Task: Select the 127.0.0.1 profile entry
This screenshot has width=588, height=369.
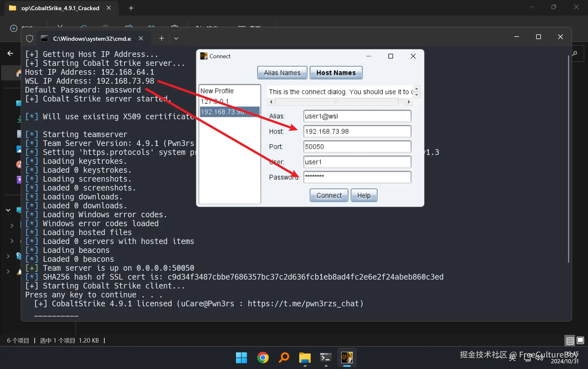Action: pos(229,101)
